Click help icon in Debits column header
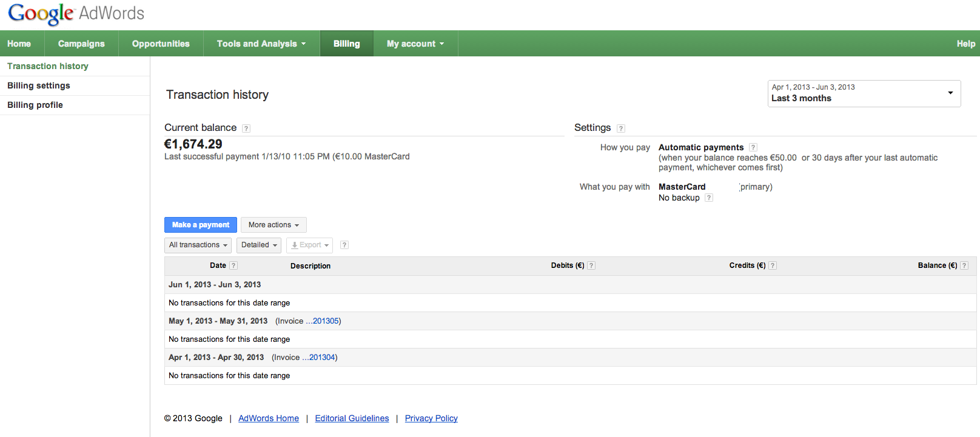Image resolution: width=980 pixels, height=437 pixels. [591, 265]
